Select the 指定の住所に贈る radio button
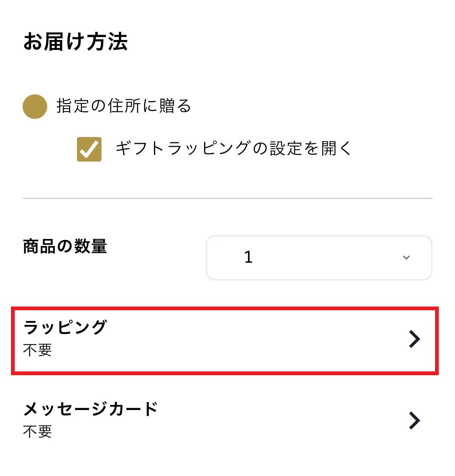The height and width of the screenshot is (476, 455). pyautogui.click(x=35, y=106)
